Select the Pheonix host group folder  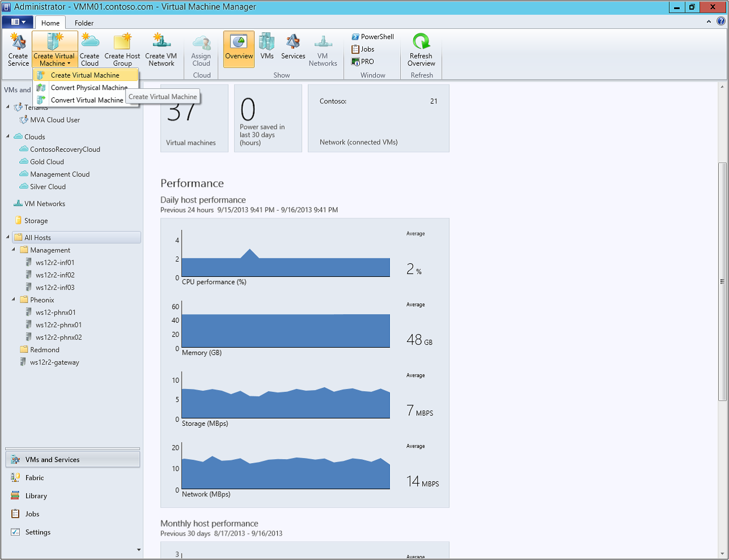tap(42, 300)
